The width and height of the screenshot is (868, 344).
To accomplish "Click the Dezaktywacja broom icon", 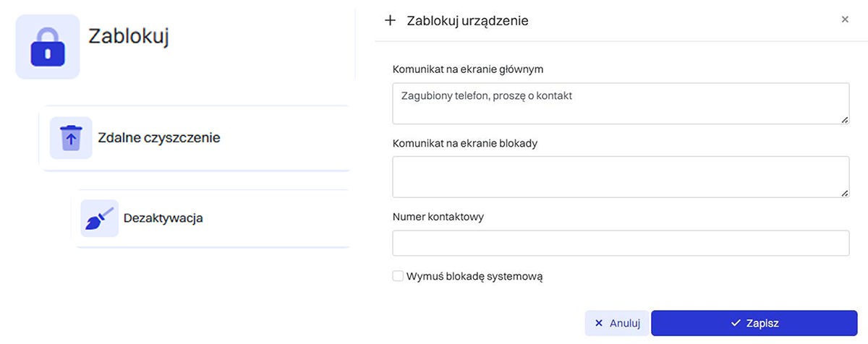I will coord(99,218).
